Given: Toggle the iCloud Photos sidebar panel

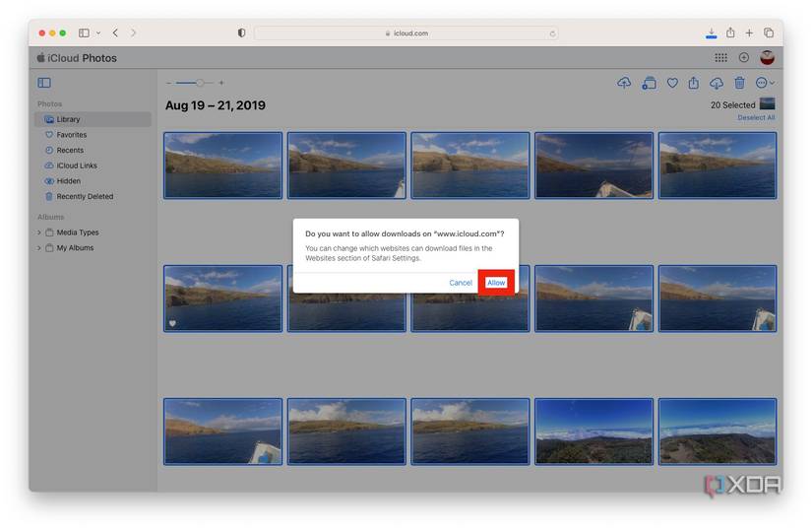Looking at the screenshot, I should [44, 83].
